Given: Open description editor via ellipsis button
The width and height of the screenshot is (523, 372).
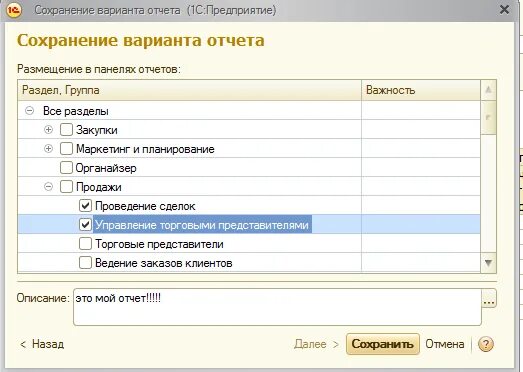Looking at the screenshot, I should point(489,299).
